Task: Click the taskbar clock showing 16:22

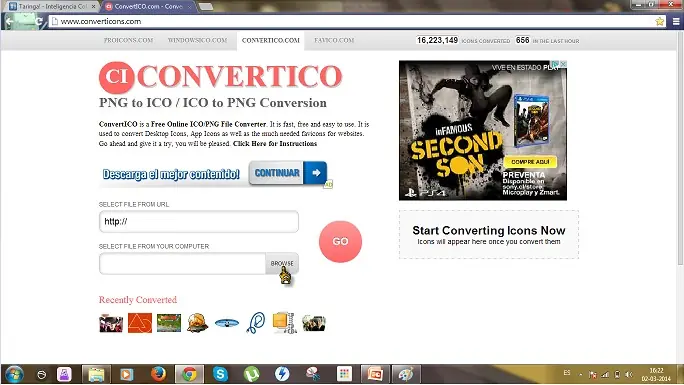Action: (656, 375)
